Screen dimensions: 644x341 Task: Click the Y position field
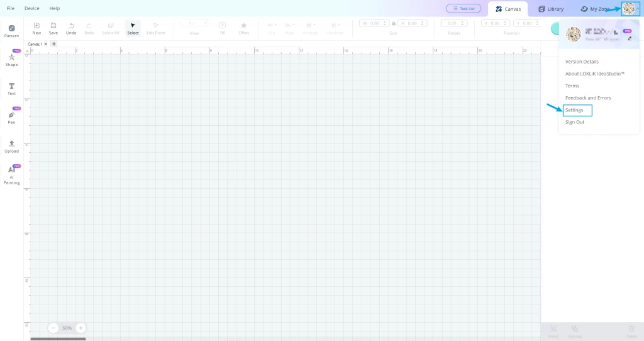click(528, 23)
